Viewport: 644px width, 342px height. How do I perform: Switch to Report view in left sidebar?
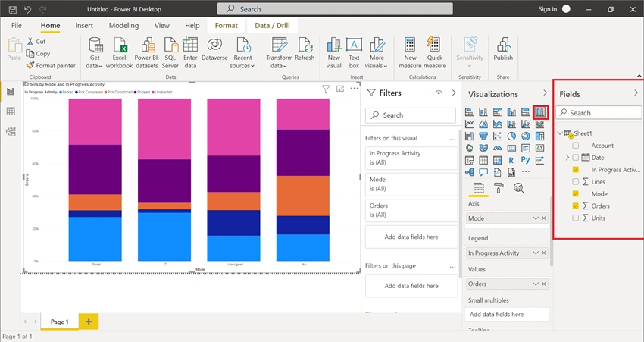(11, 91)
